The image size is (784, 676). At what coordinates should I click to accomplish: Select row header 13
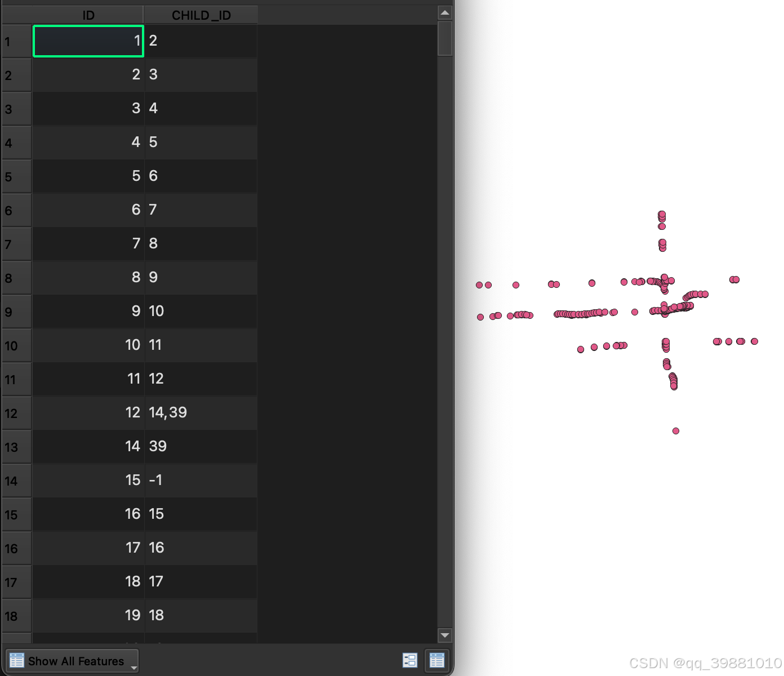tap(17, 447)
